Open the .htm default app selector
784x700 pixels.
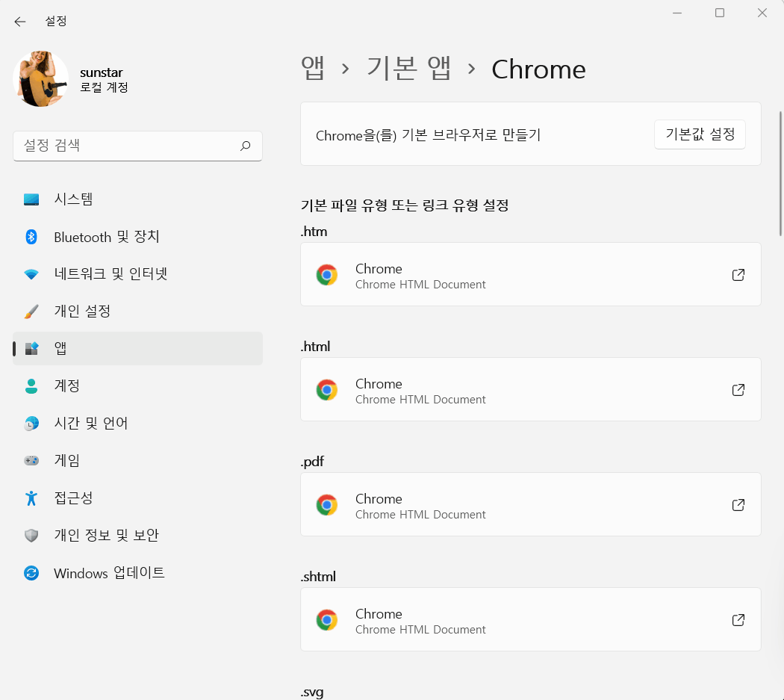530,274
